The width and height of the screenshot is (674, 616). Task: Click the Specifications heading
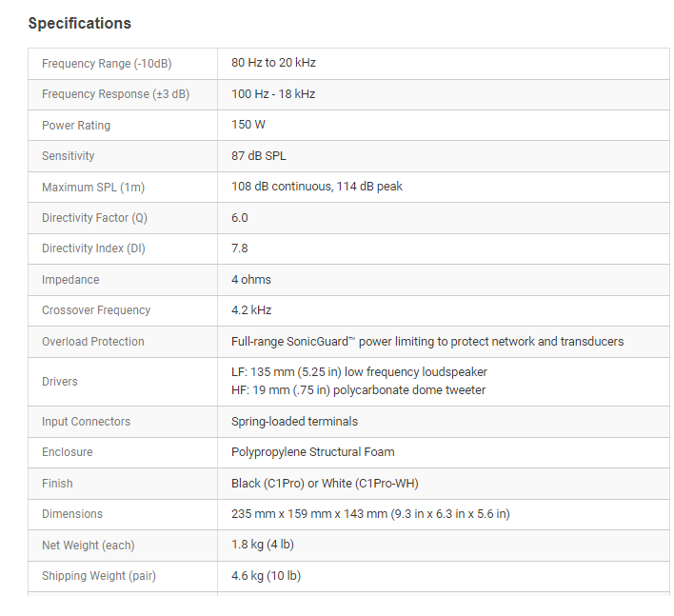click(x=80, y=23)
